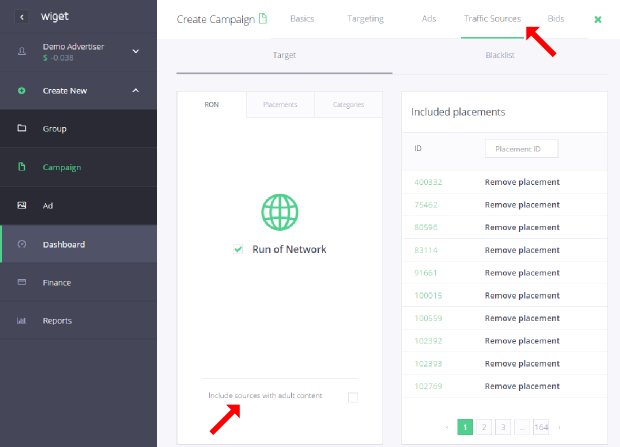This screenshot has height=447, width=620.
Task: Click the Ad image icon in sidebar
Action: pyautogui.click(x=22, y=205)
